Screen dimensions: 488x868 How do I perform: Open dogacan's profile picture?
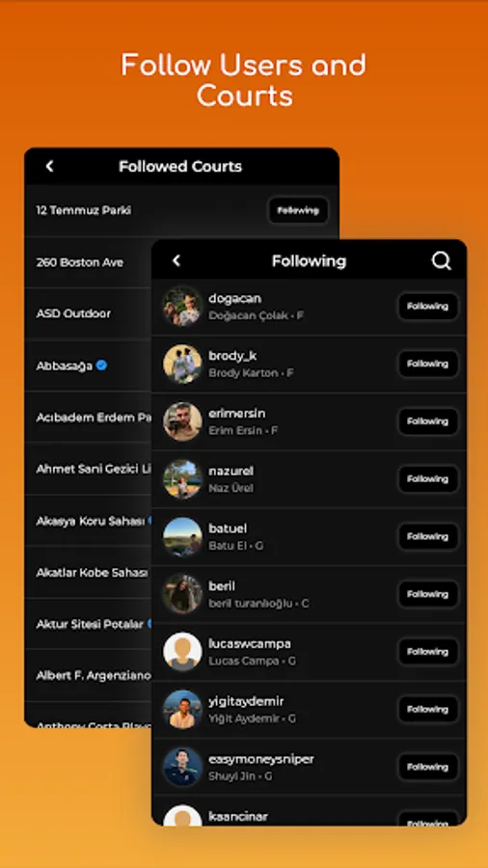tap(182, 306)
